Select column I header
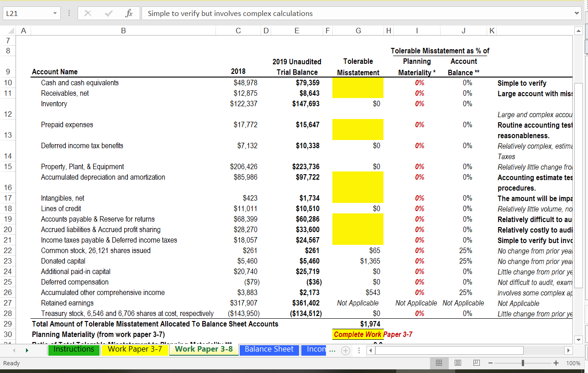 (417, 31)
